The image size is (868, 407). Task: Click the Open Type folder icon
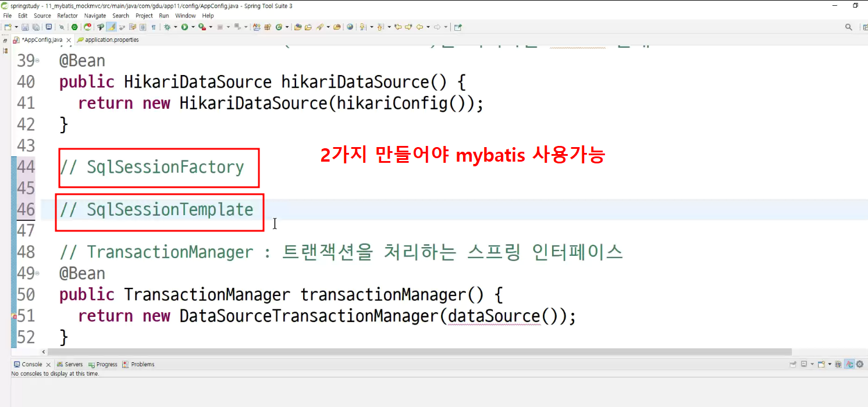[298, 27]
